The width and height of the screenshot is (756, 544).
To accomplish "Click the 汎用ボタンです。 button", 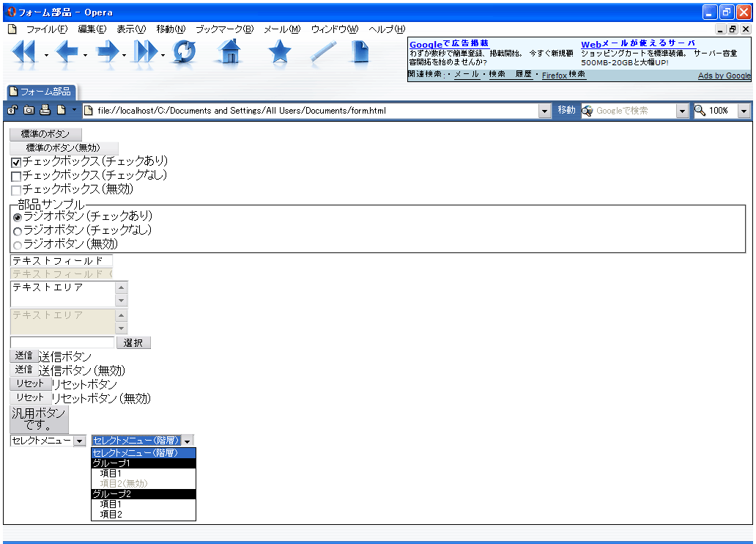I will coord(39,419).
